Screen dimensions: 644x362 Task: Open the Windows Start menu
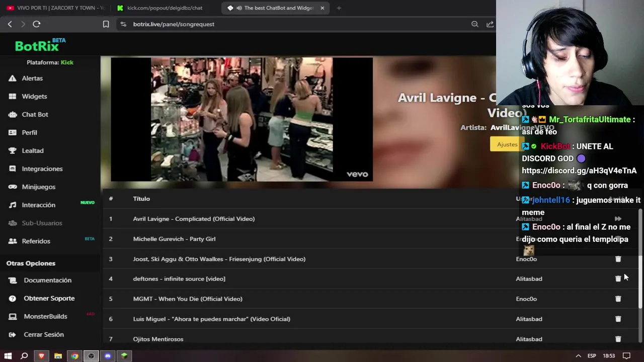point(8,356)
